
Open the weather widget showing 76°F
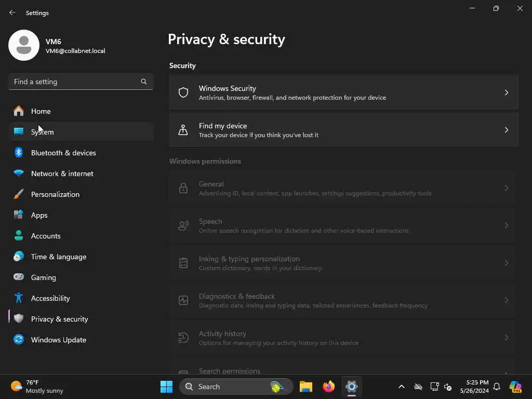[37, 387]
